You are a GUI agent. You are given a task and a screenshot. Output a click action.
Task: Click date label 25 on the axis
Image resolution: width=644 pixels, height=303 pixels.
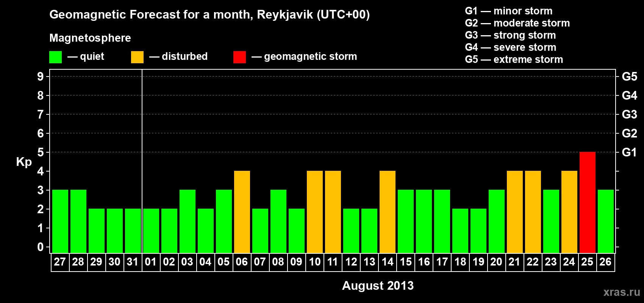pyautogui.click(x=587, y=262)
